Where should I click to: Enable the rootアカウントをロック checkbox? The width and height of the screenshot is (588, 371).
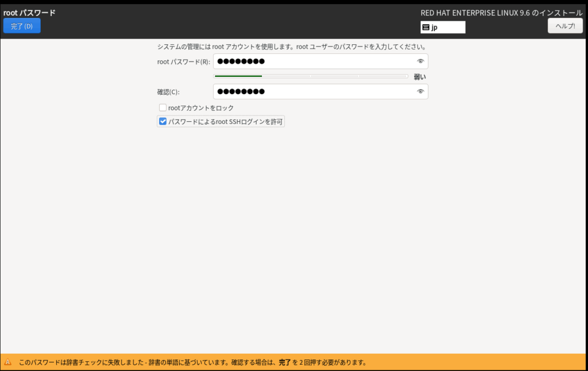163,107
